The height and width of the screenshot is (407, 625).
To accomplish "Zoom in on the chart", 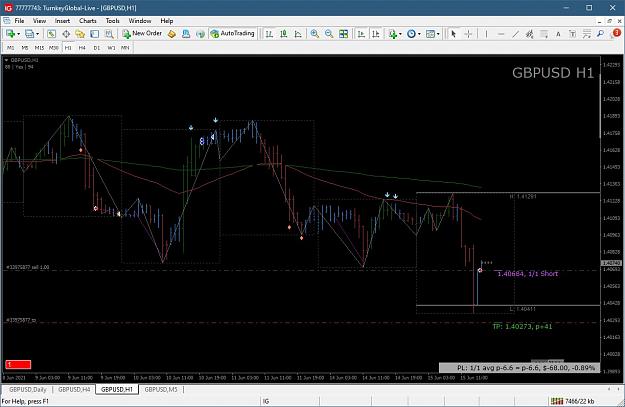I will click(315, 34).
